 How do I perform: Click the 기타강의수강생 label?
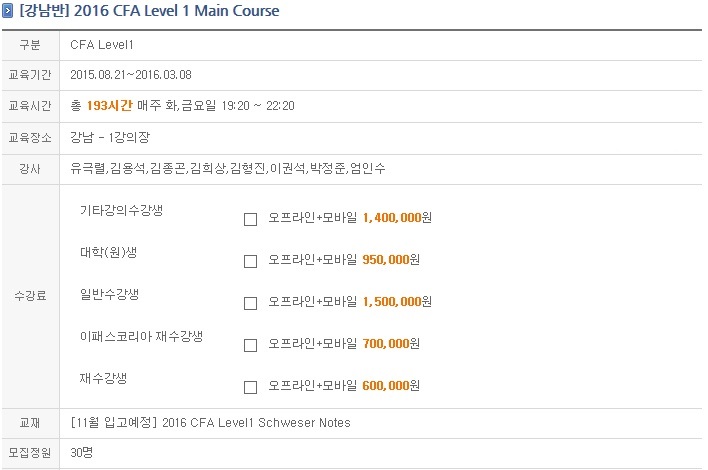tap(121, 210)
